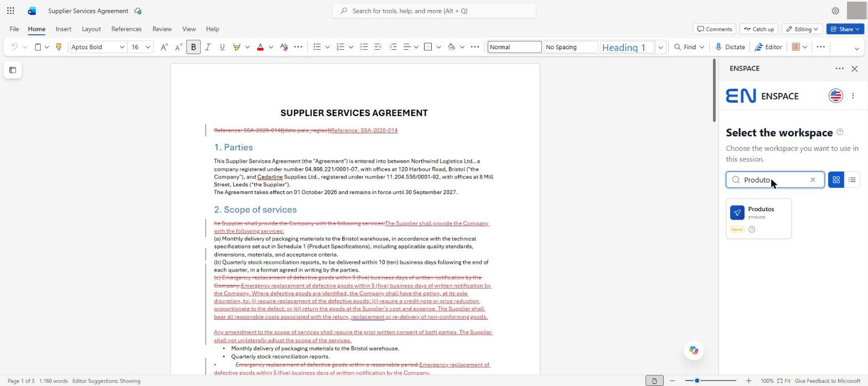The height and width of the screenshot is (386, 868).
Task: Start Dictate with the microphone
Action: (x=730, y=47)
